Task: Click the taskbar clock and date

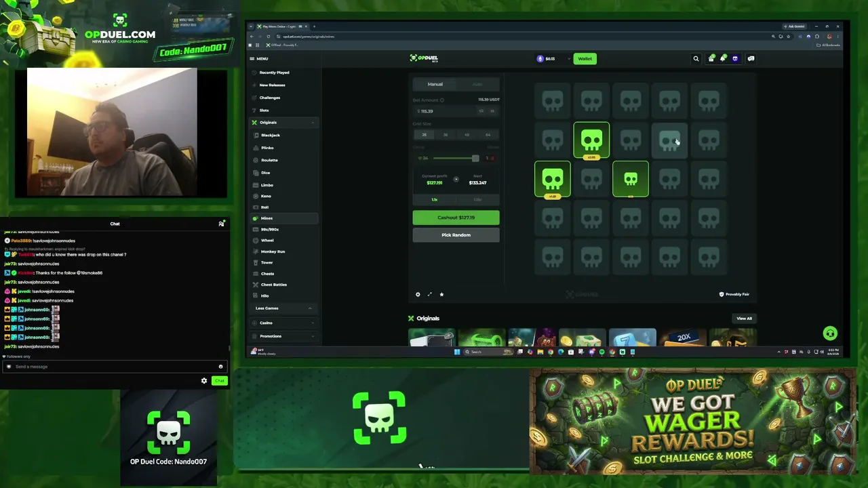Action: click(x=833, y=352)
